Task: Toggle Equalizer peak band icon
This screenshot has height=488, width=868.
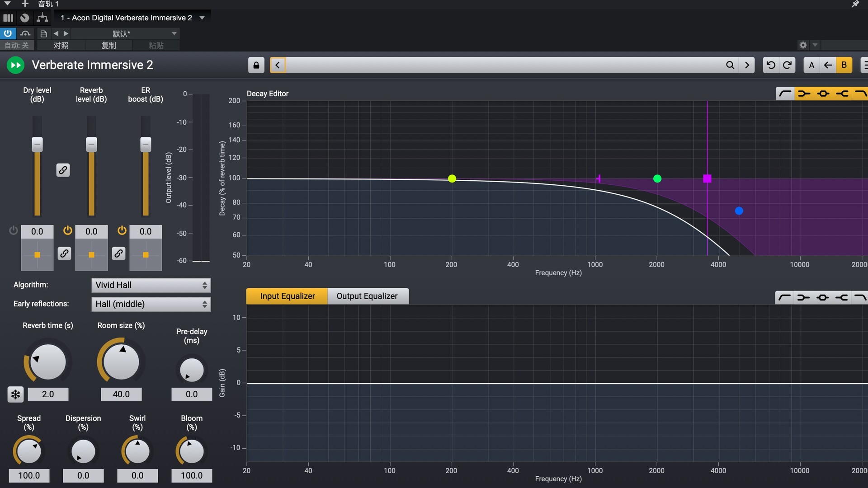Action: tap(823, 297)
